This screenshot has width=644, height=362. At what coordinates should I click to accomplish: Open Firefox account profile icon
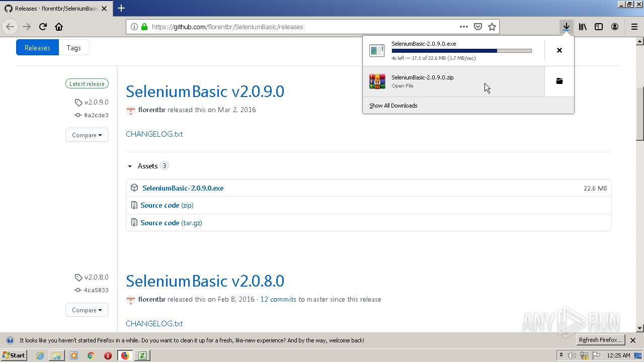coord(615,27)
